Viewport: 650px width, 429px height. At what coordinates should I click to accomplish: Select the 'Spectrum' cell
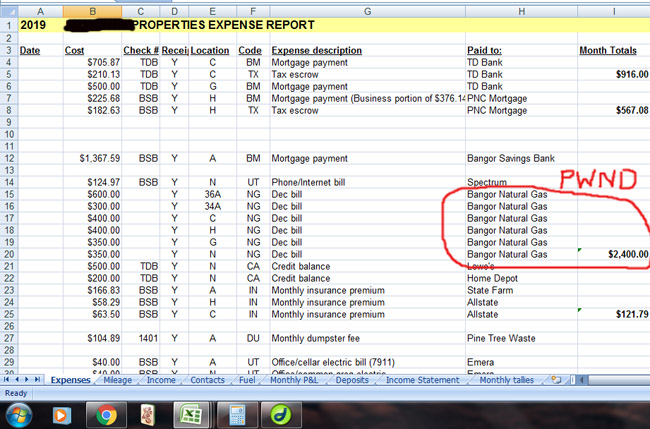[x=521, y=182]
